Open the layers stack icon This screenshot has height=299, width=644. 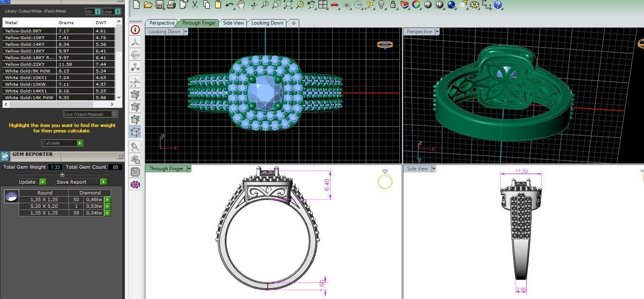point(405,5)
